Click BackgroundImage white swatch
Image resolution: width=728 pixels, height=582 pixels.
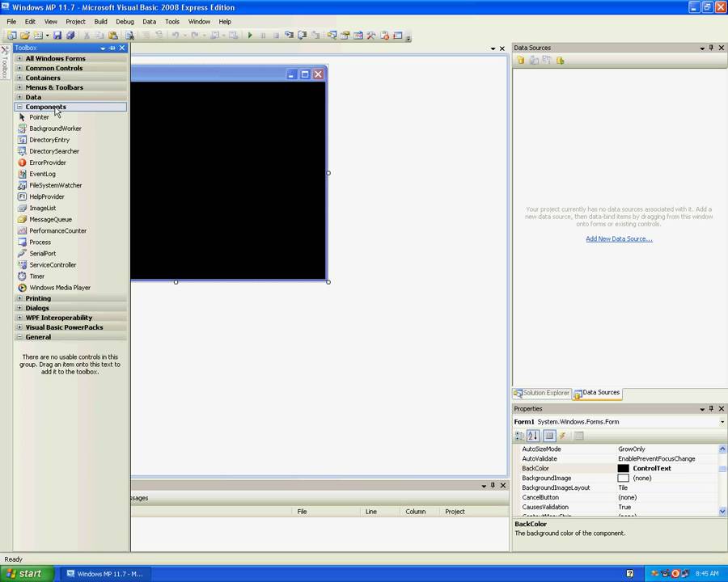click(x=623, y=478)
